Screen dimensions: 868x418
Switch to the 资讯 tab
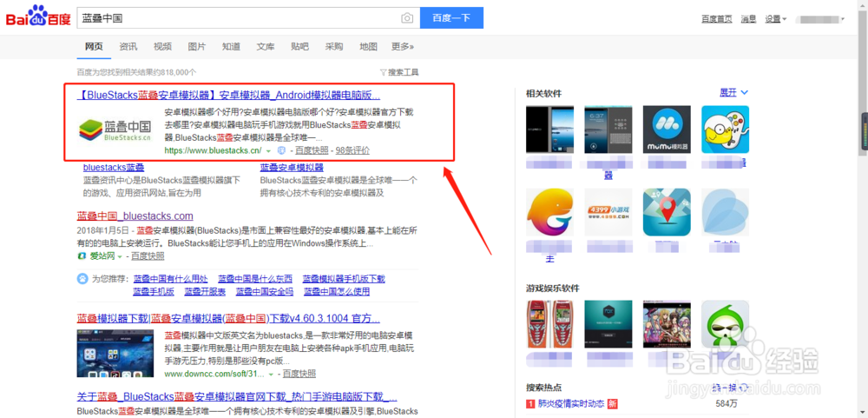[x=128, y=47]
